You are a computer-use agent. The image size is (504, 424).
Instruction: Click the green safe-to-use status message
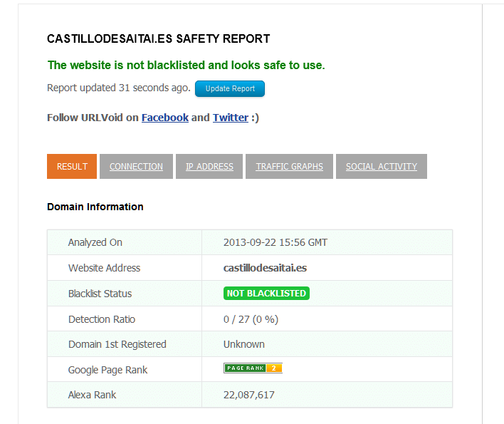point(186,66)
